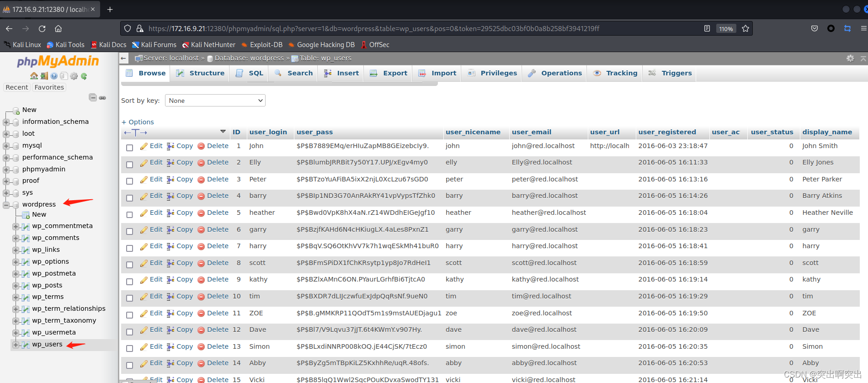This screenshot has width=868, height=383.
Task: Click the browser home icon
Action: coord(59,28)
